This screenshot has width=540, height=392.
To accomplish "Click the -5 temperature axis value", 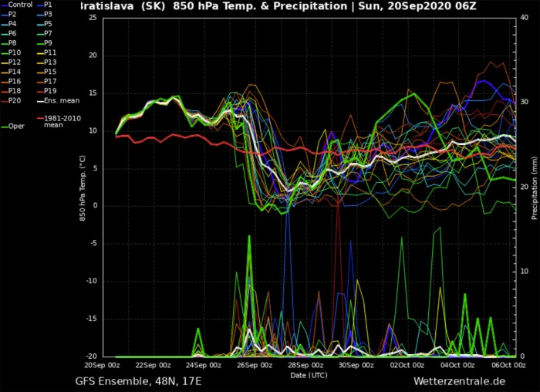I will pos(93,244).
